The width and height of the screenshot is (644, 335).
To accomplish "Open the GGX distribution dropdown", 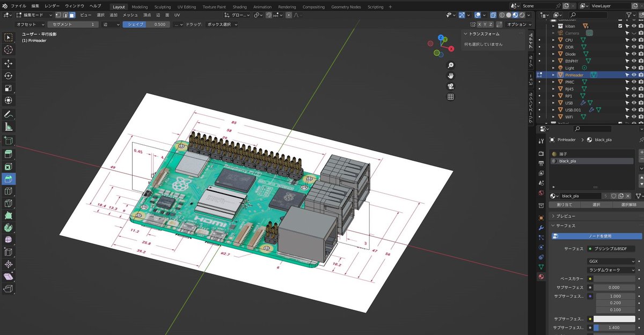I will (x=612, y=261).
